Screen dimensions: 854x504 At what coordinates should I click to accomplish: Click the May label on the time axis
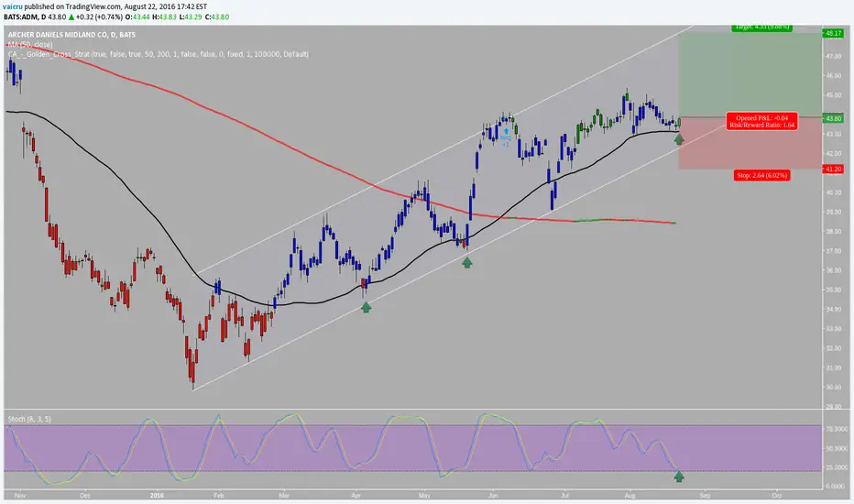(424, 496)
